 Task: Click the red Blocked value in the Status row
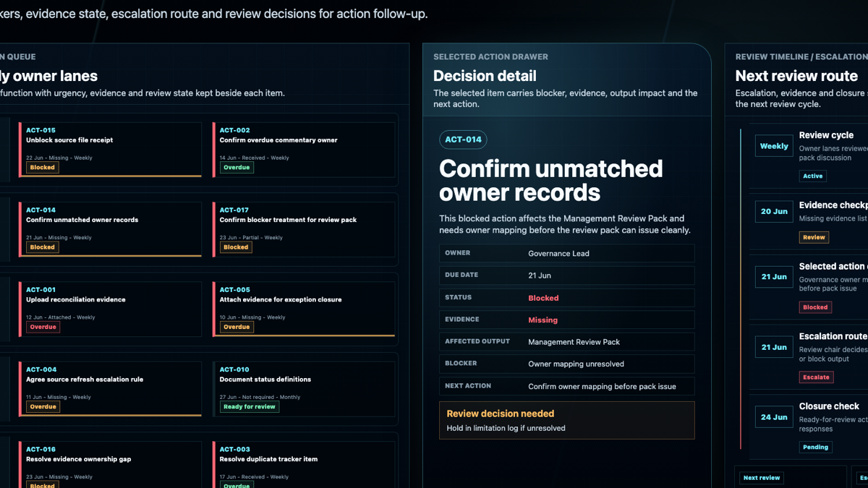[x=543, y=298]
